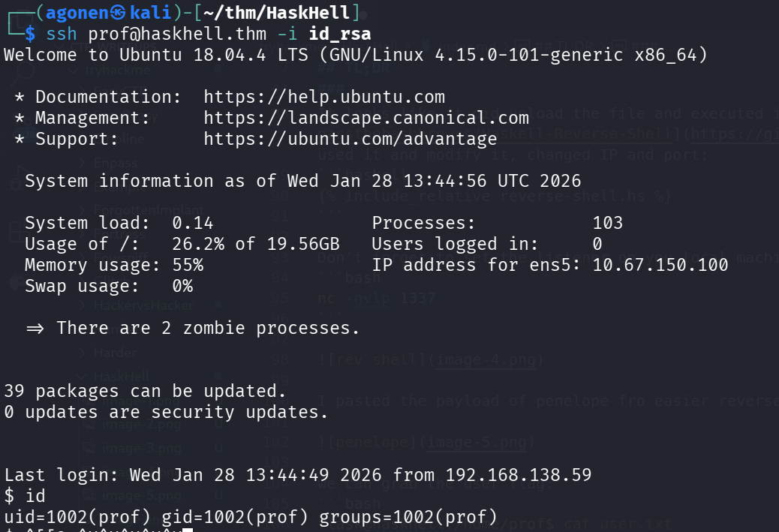Click the file icon beside image-3.png

[x=89, y=449]
